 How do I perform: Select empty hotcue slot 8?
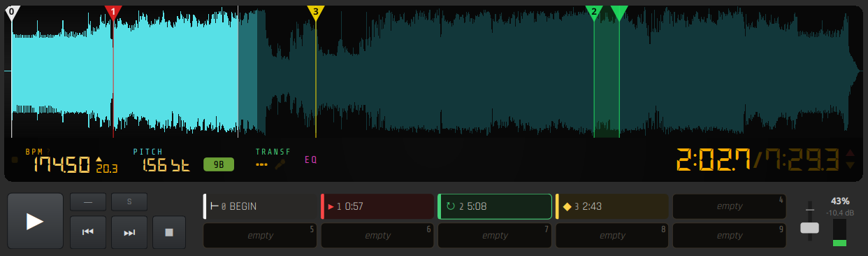click(612, 236)
